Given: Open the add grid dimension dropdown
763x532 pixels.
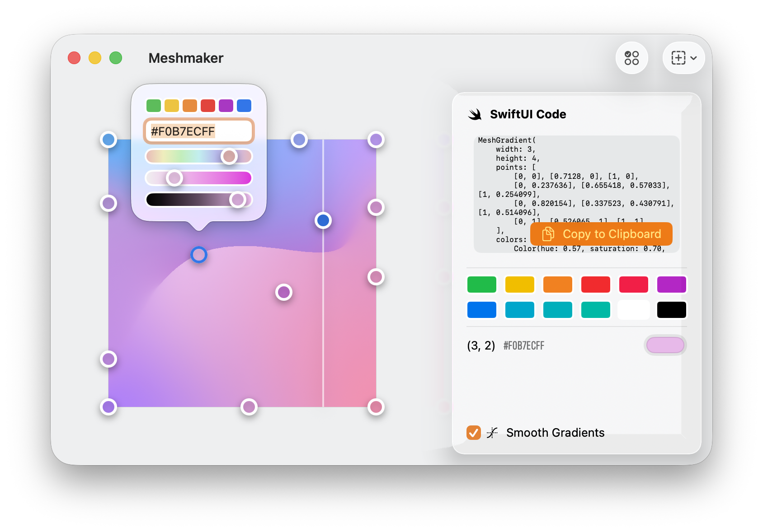Looking at the screenshot, I should [683, 58].
